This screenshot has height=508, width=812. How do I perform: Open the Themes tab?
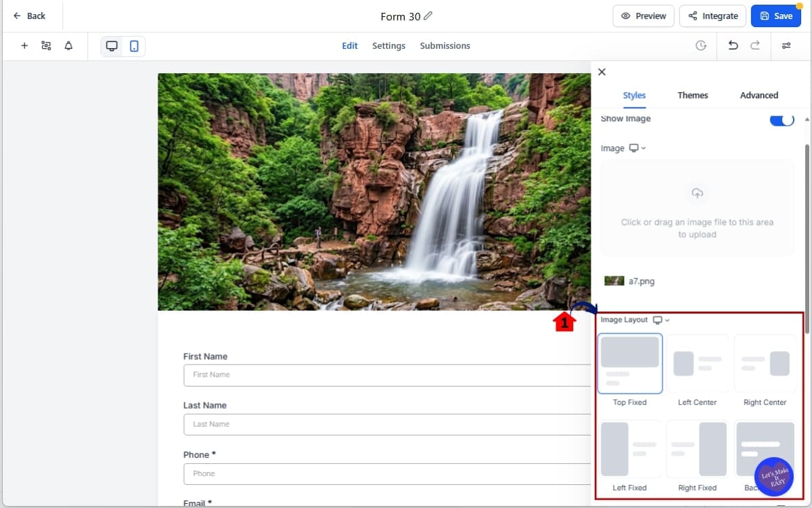693,95
